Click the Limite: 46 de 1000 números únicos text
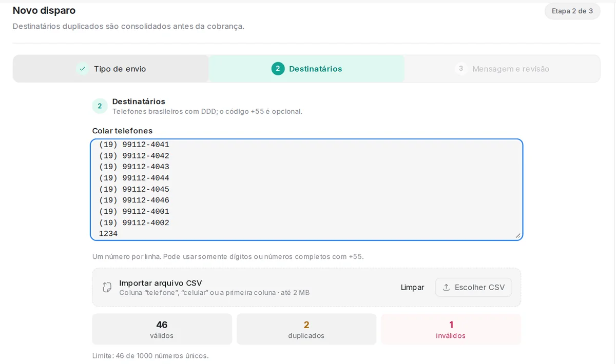This screenshot has height=364, width=616. tap(150, 356)
